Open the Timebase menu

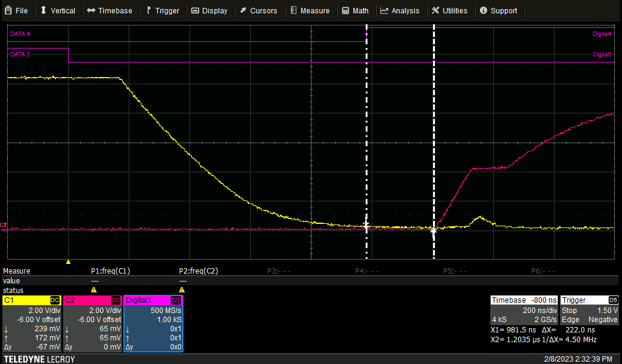(109, 11)
